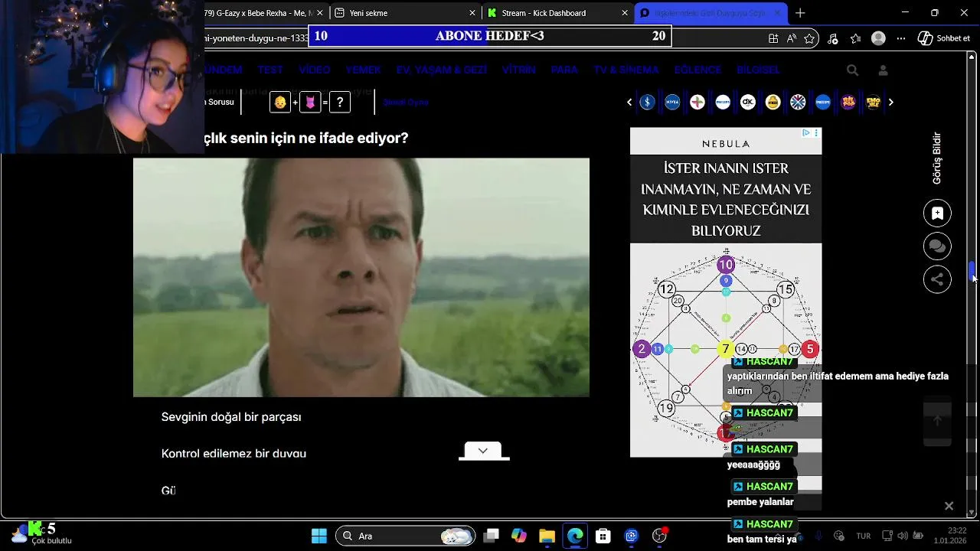Click the baby emoji in quiz banner
The image size is (980, 551).
click(281, 102)
